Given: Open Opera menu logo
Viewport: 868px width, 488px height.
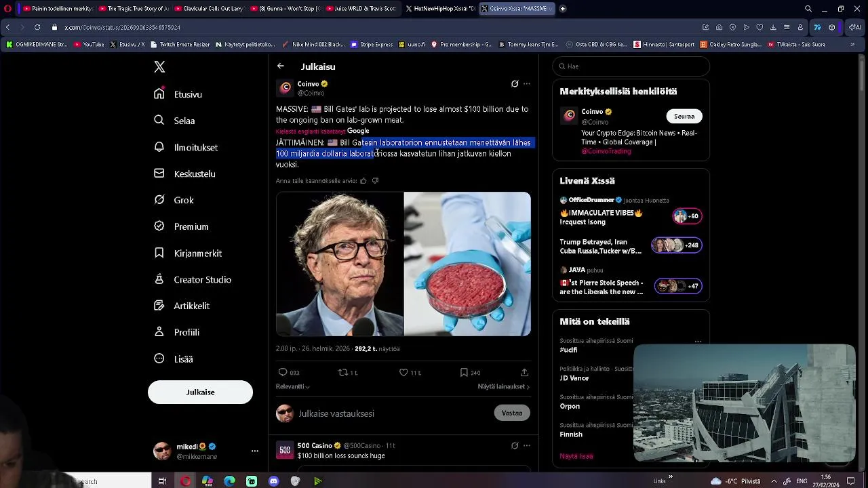Looking at the screenshot, I should tap(7, 9).
